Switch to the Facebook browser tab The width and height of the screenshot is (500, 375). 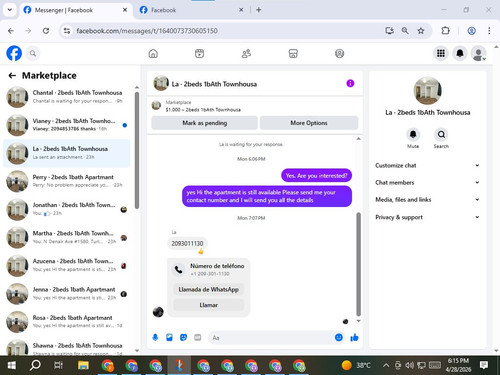pyautogui.click(x=191, y=10)
